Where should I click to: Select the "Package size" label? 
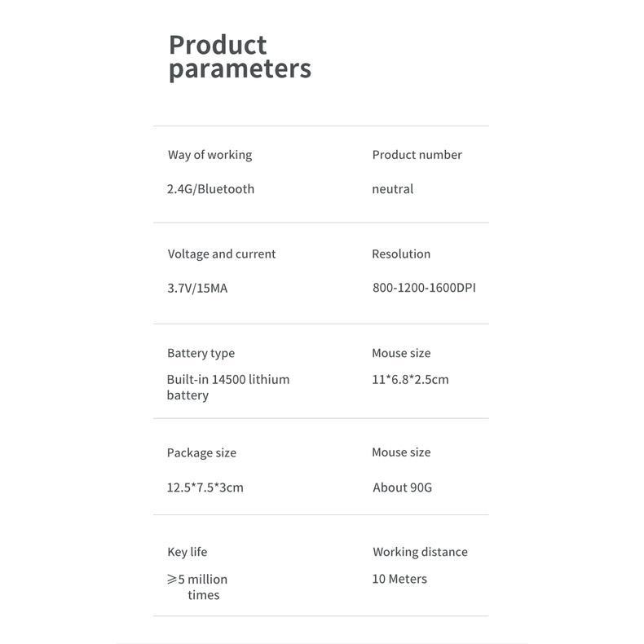201,453
